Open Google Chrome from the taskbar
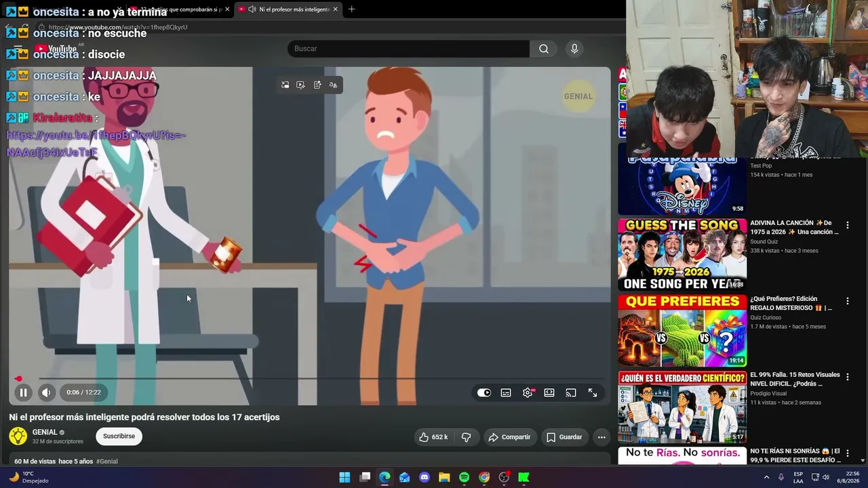The width and height of the screenshot is (868, 488). 484,477
